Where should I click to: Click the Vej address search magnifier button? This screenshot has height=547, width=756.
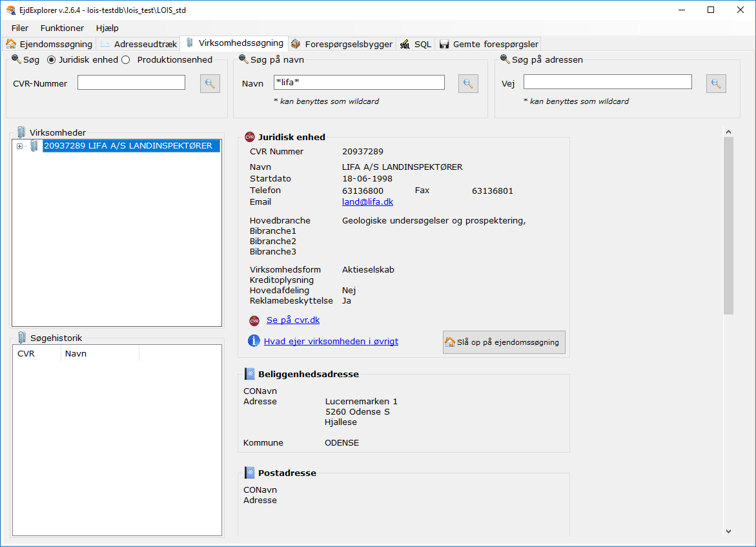[716, 83]
